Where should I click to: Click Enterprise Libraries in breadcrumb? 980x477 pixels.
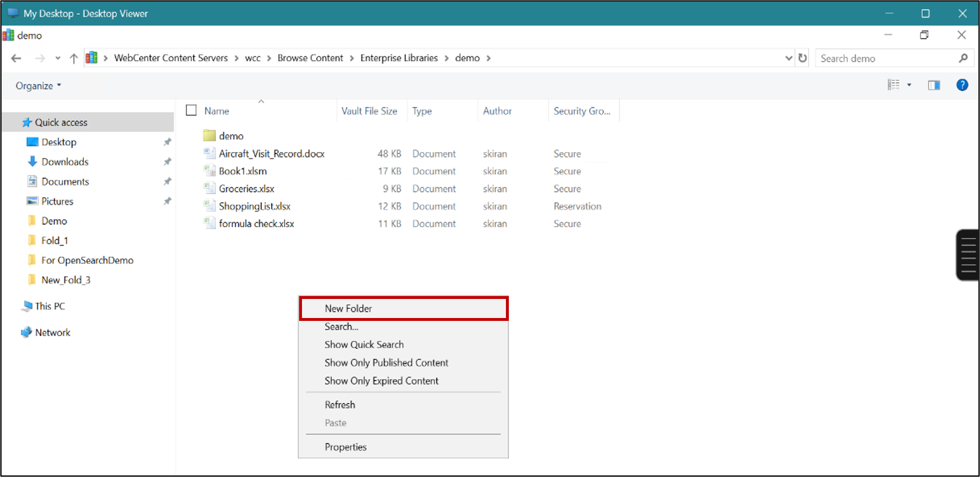pos(399,58)
